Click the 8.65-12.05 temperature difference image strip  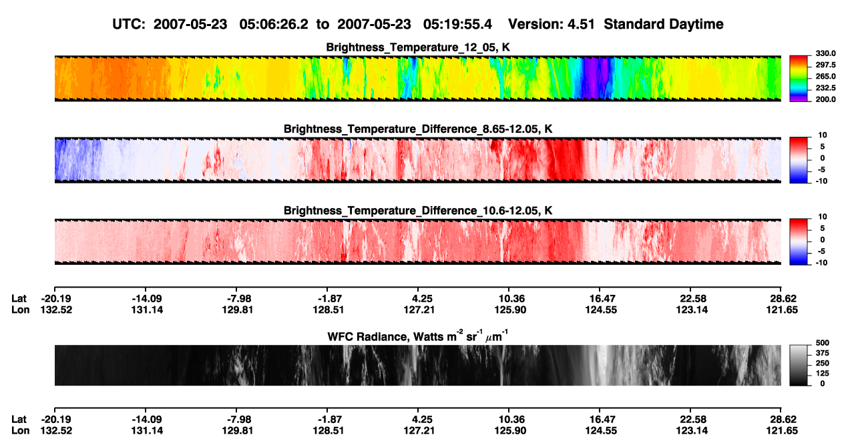pyautogui.click(x=418, y=160)
